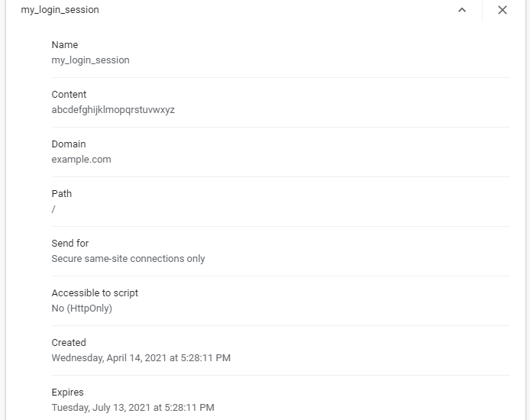Image resolution: width=530 pixels, height=420 pixels.
Task: Click the example.com domain value
Action: click(81, 160)
